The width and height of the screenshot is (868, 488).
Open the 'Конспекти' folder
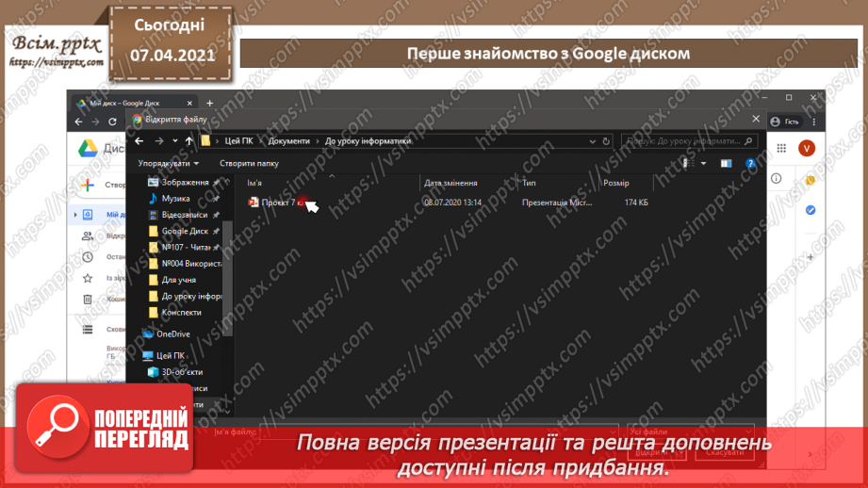(x=174, y=313)
